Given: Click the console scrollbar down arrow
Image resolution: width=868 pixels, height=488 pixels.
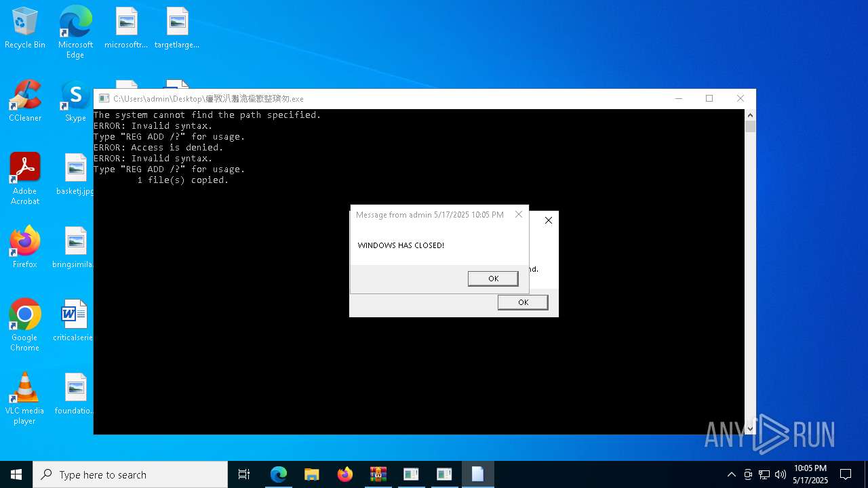Looking at the screenshot, I should tap(750, 428).
